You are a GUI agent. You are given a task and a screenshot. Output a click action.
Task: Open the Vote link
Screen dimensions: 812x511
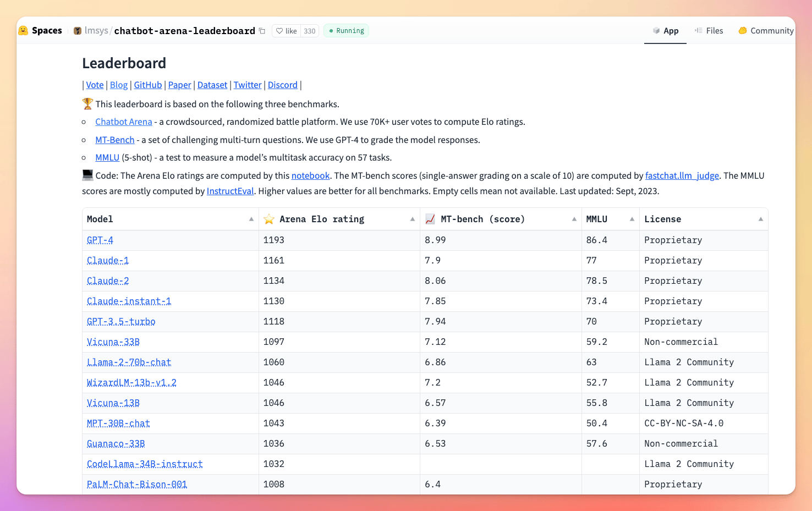[x=95, y=85]
